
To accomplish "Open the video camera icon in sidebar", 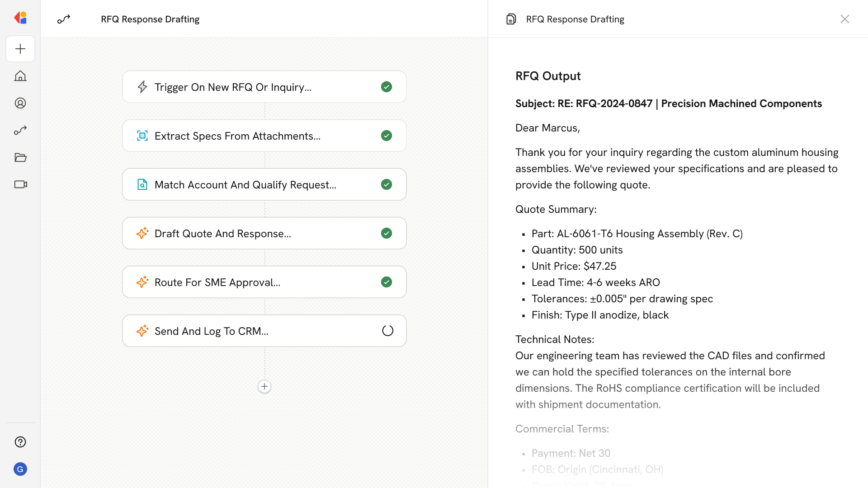I will (20, 184).
